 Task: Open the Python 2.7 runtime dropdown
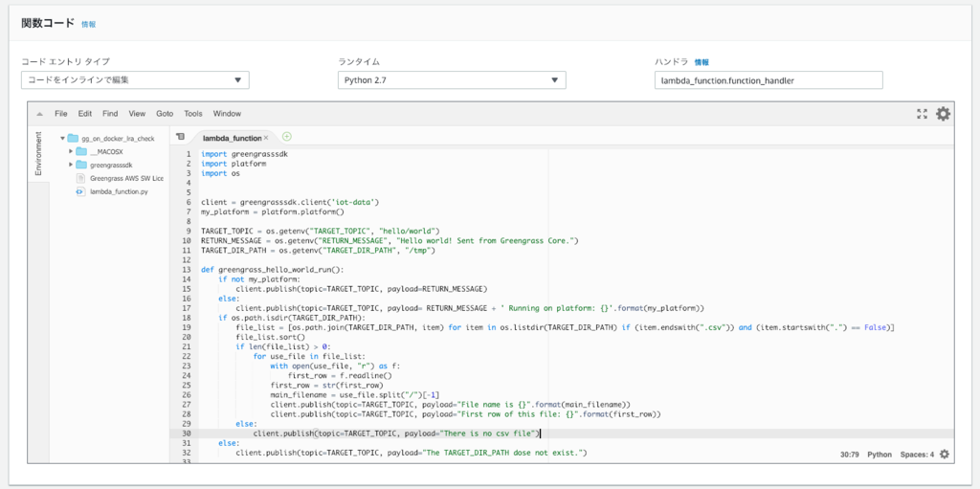[452, 80]
